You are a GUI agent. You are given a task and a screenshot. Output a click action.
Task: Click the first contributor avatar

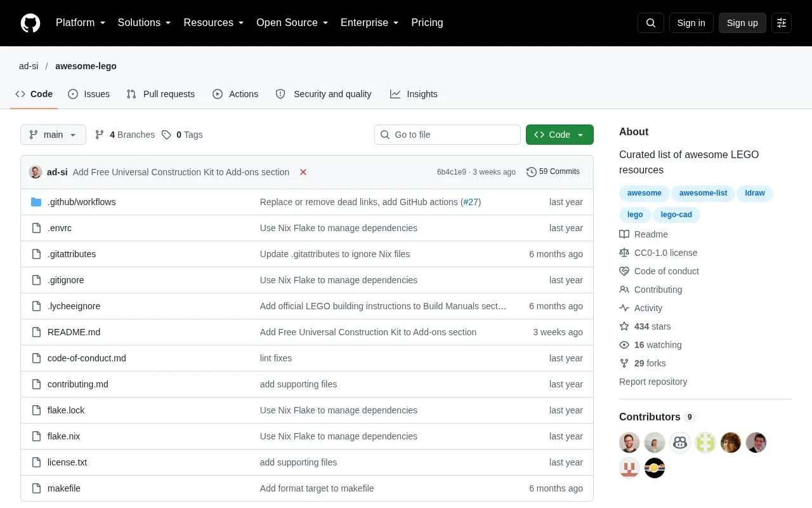(x=629, y=443)
